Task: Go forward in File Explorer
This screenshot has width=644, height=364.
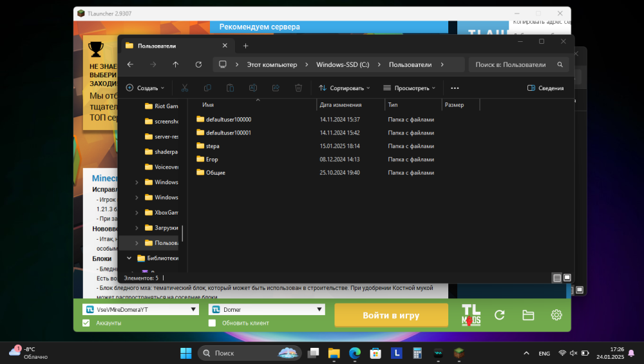Action: (153, 64)
